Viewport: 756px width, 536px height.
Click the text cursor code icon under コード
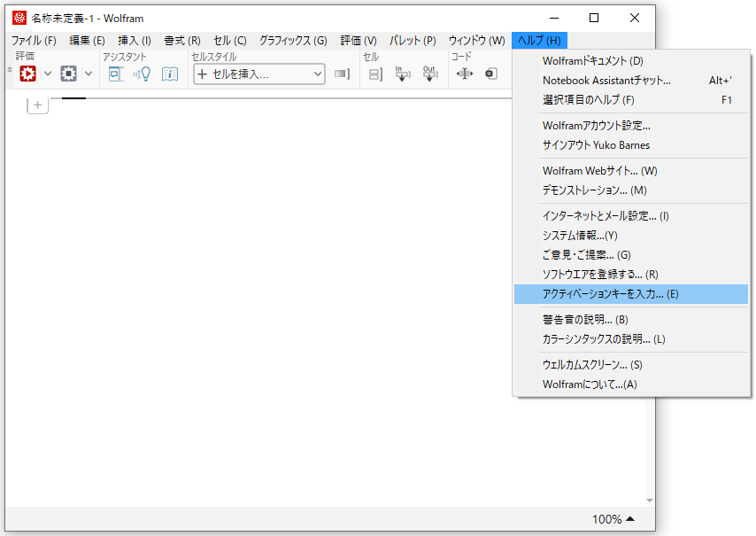[464, 74]
